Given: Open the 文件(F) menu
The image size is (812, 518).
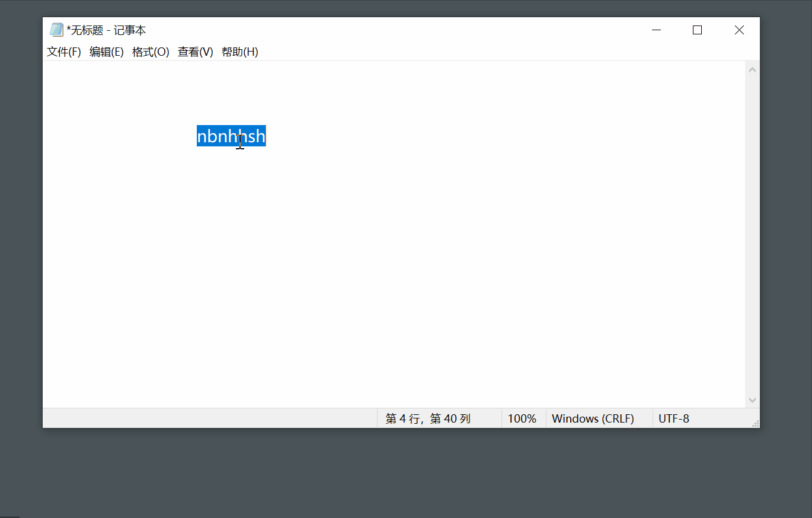Looking at the screenshot, I should point(63,52).
